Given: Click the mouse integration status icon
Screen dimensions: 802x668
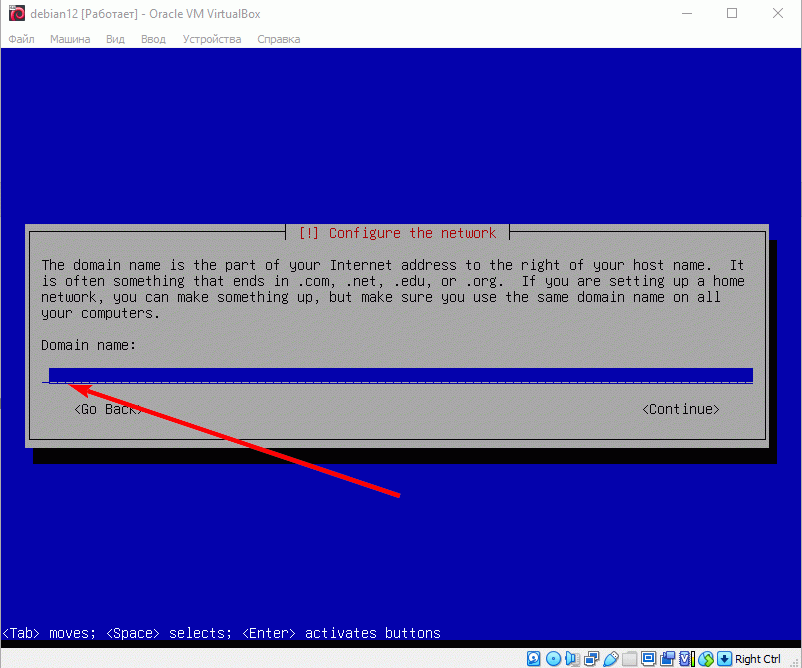Looking at the screenshot, I should [x=706, y=659].
